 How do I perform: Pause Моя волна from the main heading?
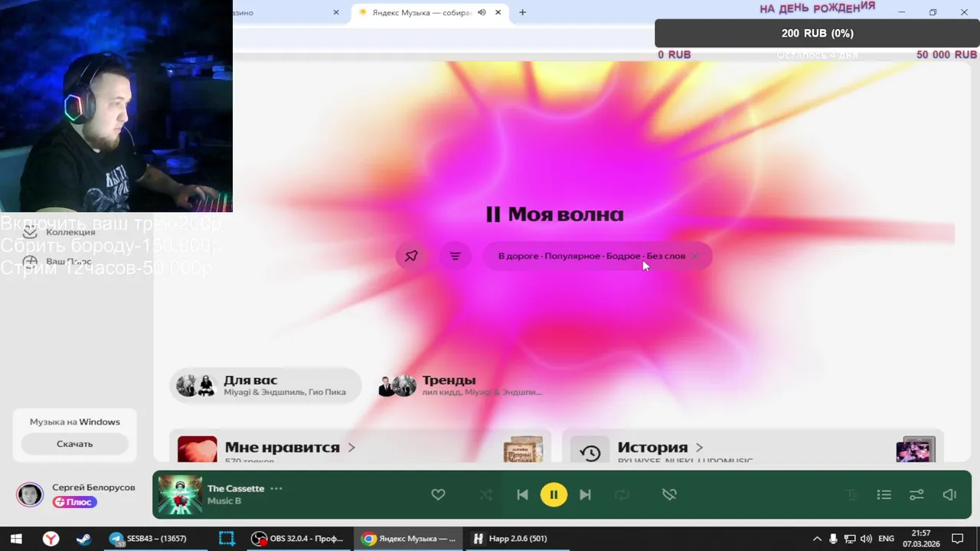tap(554, 214)
